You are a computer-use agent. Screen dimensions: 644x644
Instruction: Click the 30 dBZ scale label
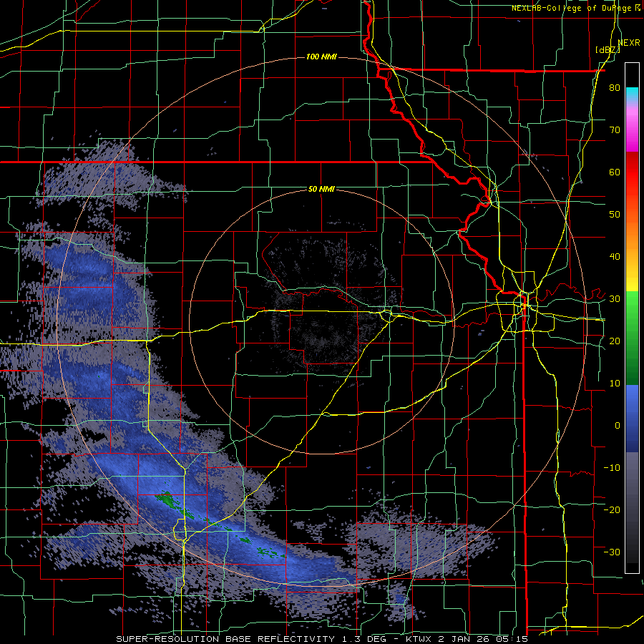(615, 298)
